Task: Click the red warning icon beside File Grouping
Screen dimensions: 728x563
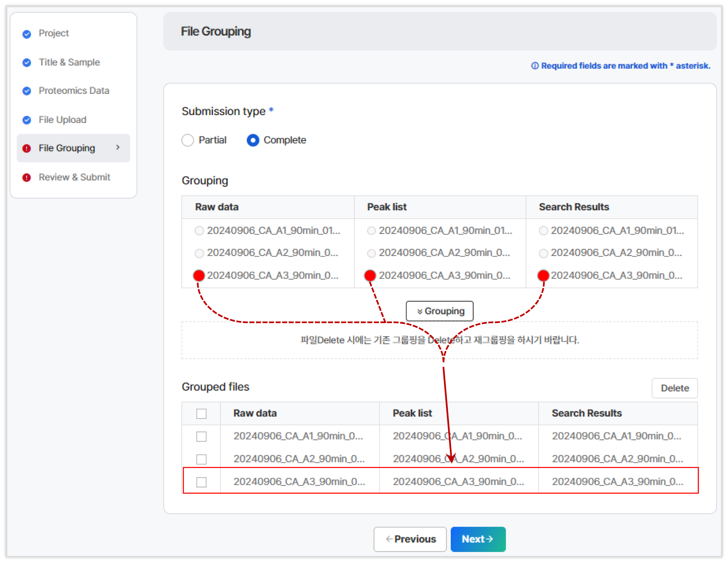Action: tap(27, 149)
